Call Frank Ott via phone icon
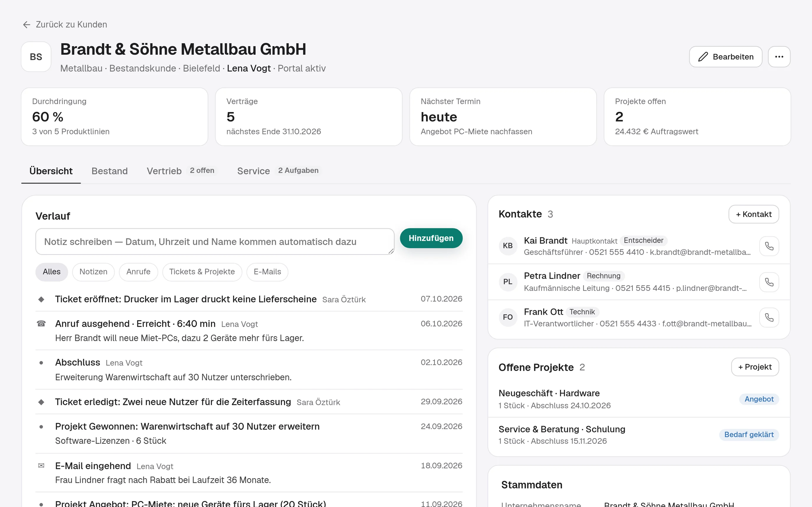 click(769, 317)
